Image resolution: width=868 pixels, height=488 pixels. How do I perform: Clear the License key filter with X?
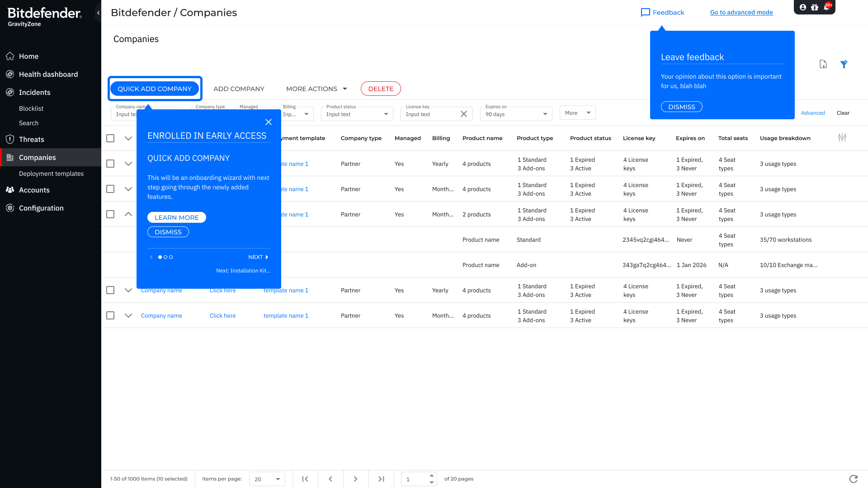tap(464, 114)
